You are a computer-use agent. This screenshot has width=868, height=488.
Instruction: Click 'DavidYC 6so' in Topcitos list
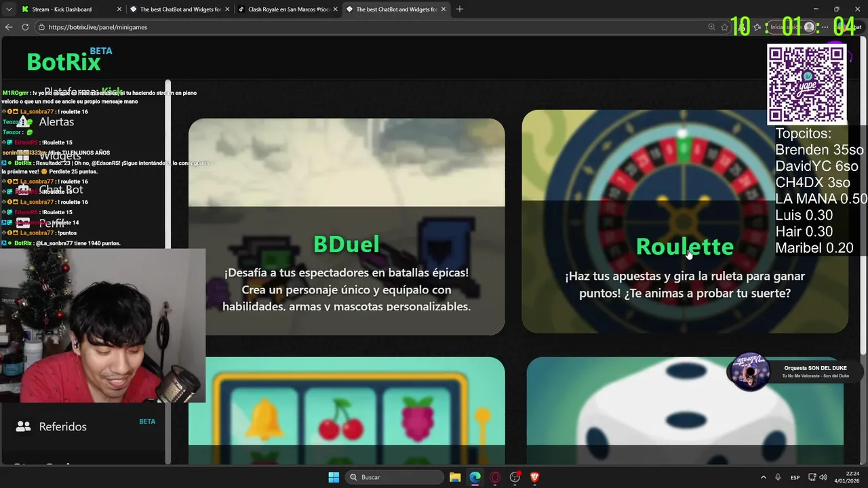816,166
